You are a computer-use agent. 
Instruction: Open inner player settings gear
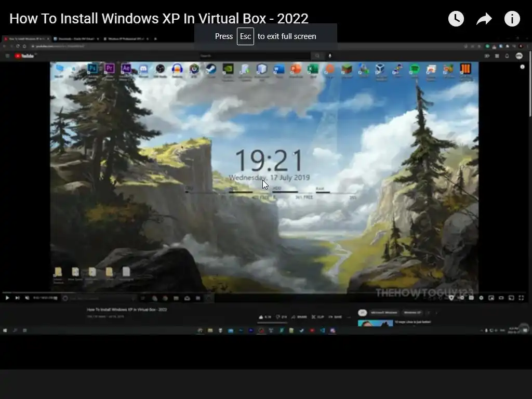481,298
